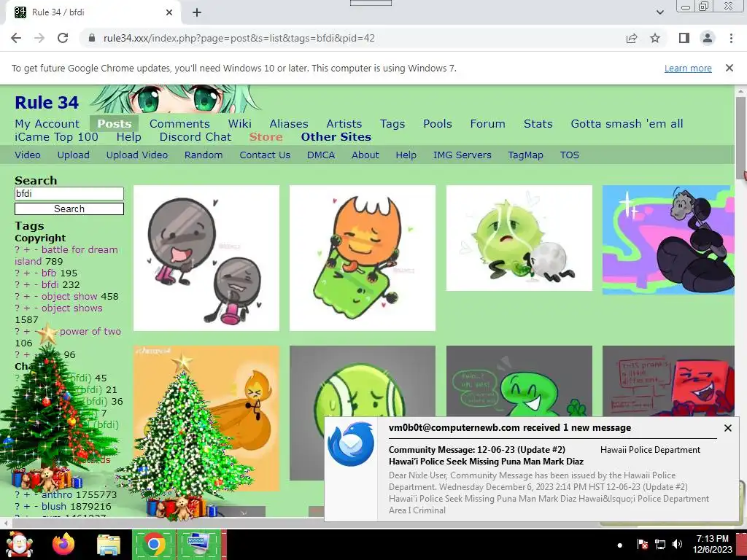Launch Firefox from the taskbar
The height and width of the screenshot is (560, 747).
(63, 545)
